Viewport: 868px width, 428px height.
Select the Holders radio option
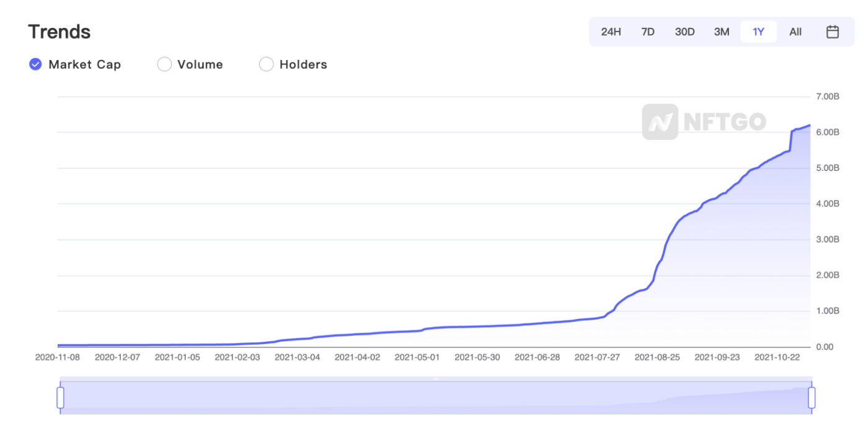point(266,64)
